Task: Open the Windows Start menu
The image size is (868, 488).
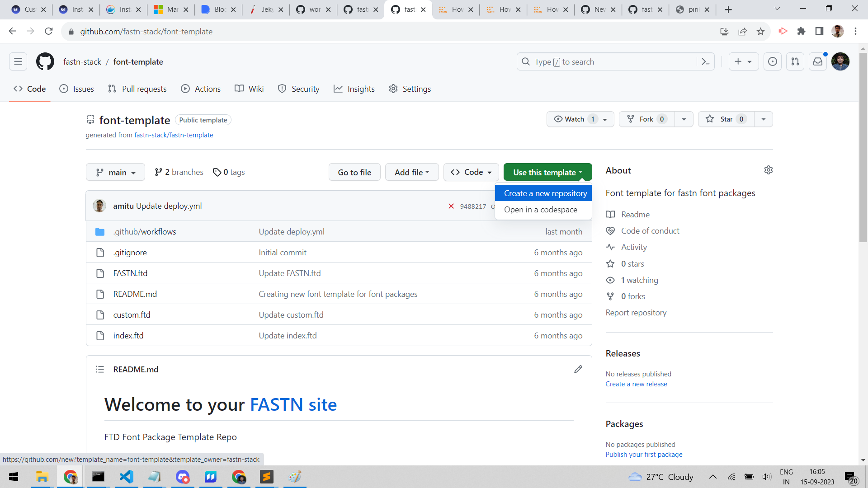Action: (x=14, y=477)
